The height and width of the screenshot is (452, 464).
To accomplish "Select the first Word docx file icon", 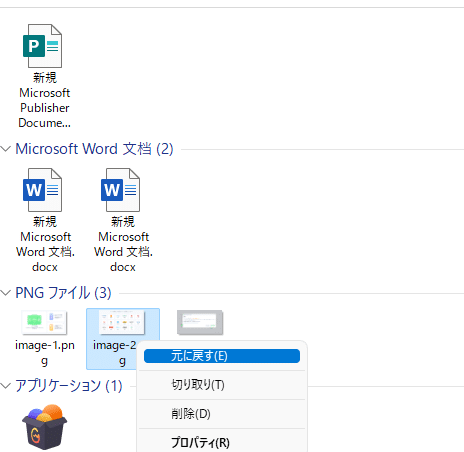I will pos(42,190).
